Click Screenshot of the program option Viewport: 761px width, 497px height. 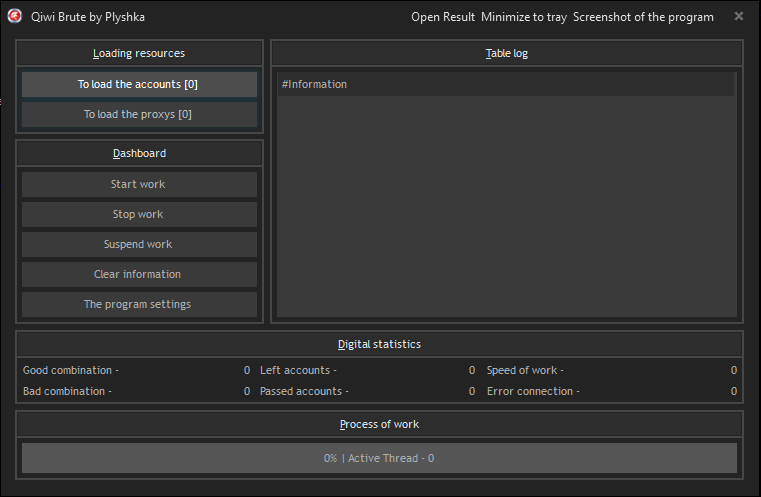[643, 17]
